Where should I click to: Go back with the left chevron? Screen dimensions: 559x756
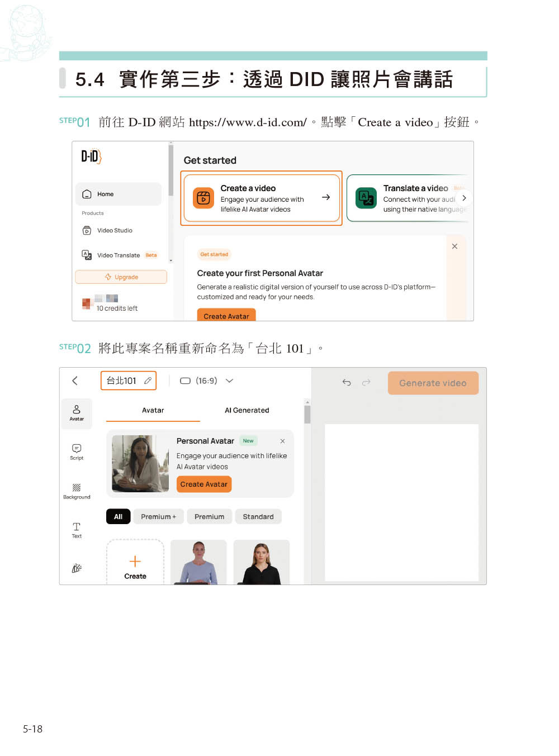pos(75,381)
